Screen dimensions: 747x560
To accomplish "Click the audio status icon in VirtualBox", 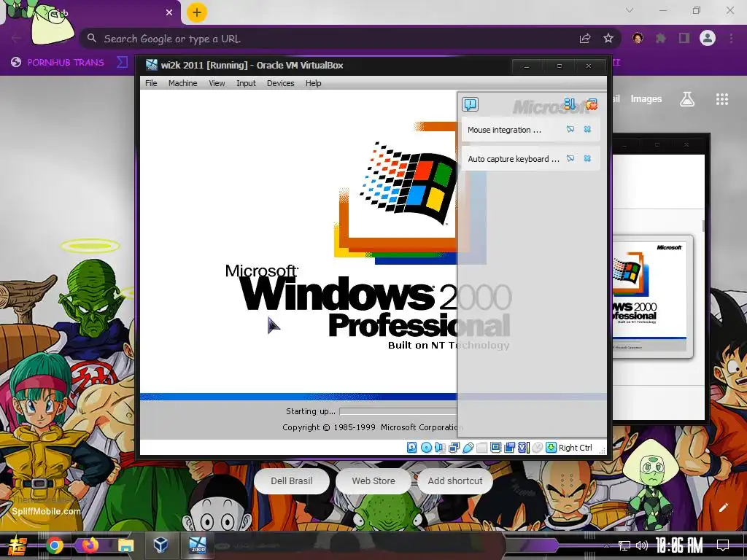I will pos(440,448).
